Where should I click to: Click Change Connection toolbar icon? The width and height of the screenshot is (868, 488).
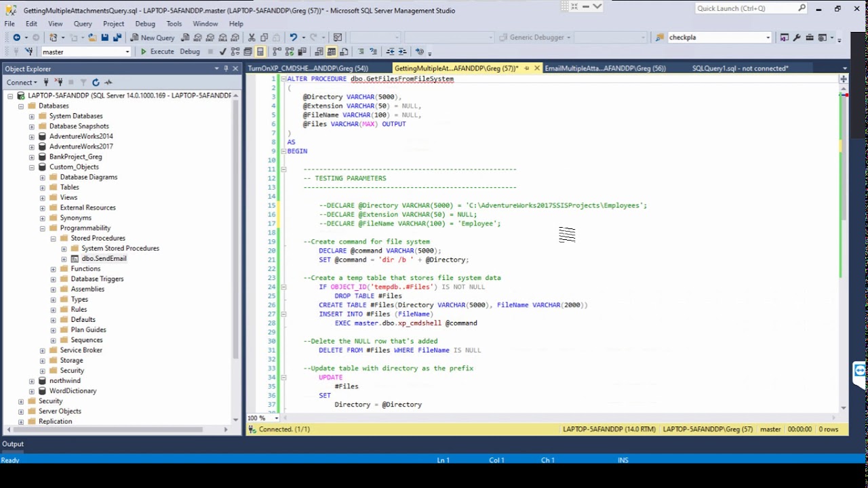(x=29, y=52)
